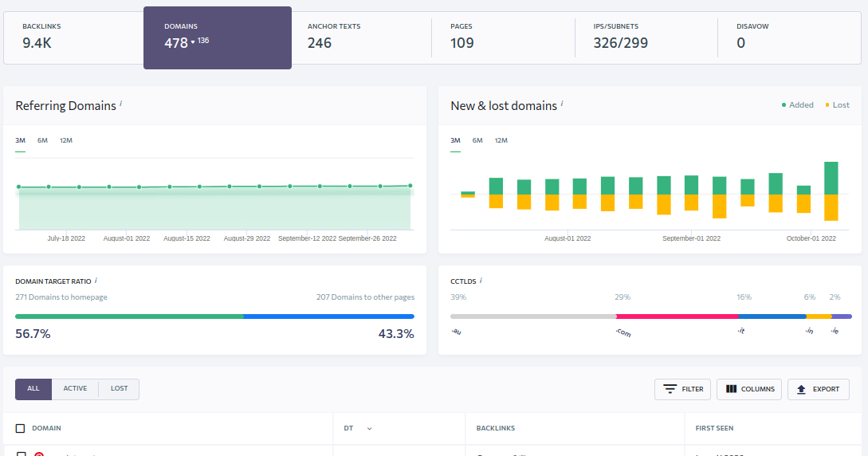Toggle the select-all checkbox in Domain header
The image size is (868, 456).
(21, 428)
